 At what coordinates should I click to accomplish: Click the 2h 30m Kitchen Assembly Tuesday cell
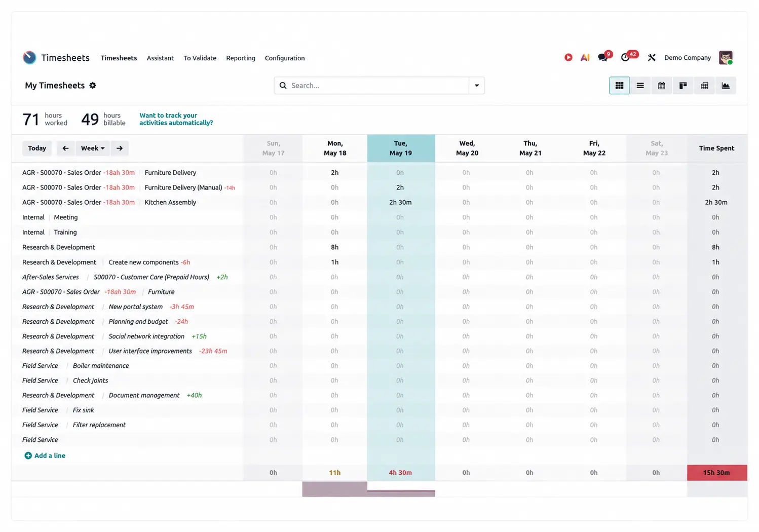tap(401, 202)
